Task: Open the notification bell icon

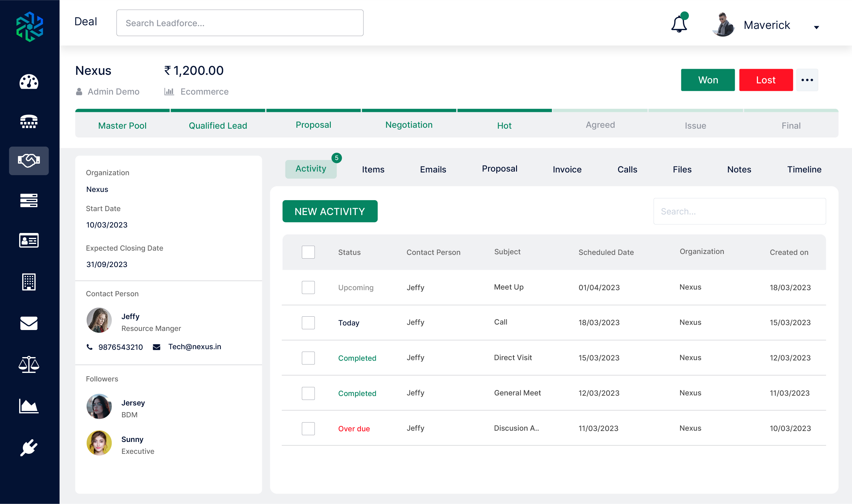Action: coord(679,24)
